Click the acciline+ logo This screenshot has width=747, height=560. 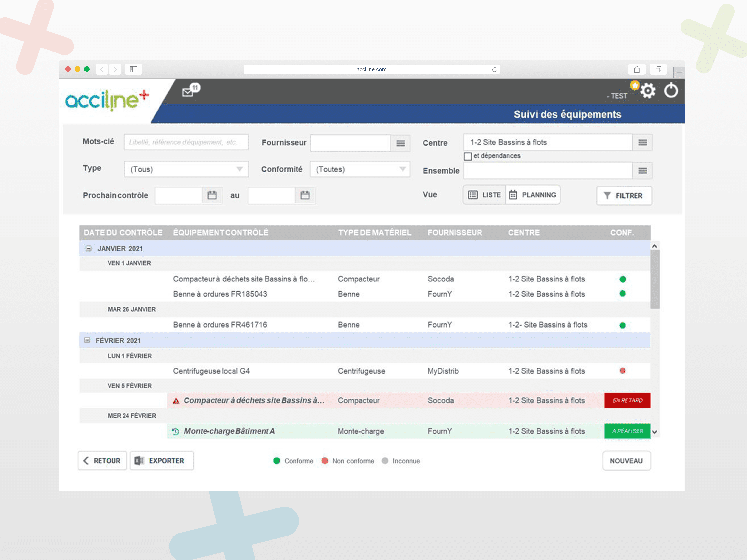(x=107, y=100)
